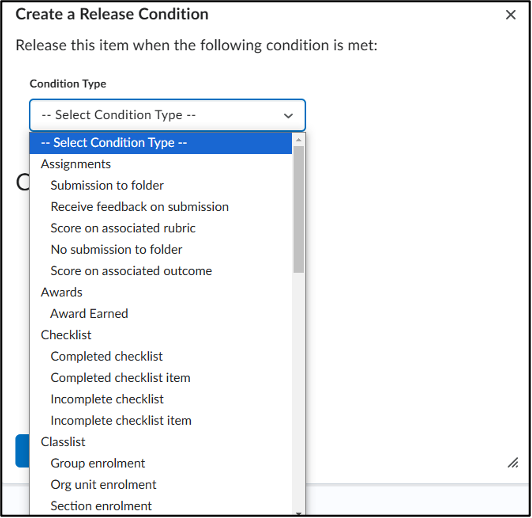The height and width of the screenshot is (518, 532).
Task: Select Org unit enrolment
Action: [160, 485]
